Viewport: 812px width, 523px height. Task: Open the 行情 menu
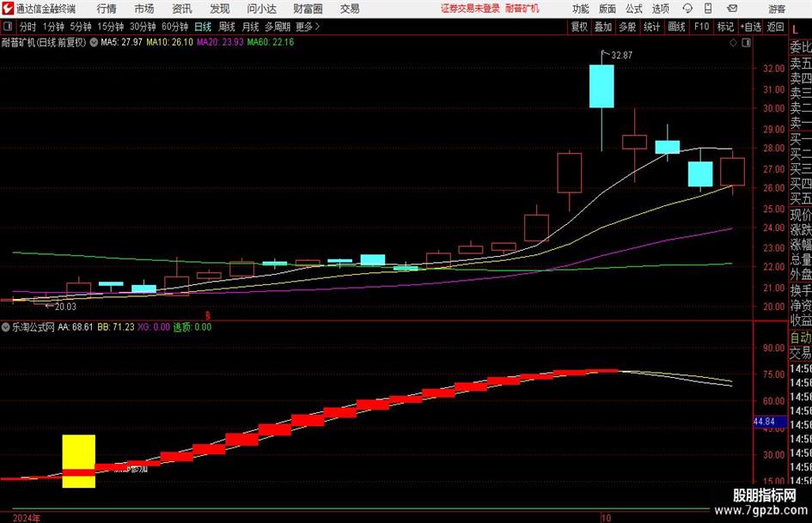click(x=107, y=9)
